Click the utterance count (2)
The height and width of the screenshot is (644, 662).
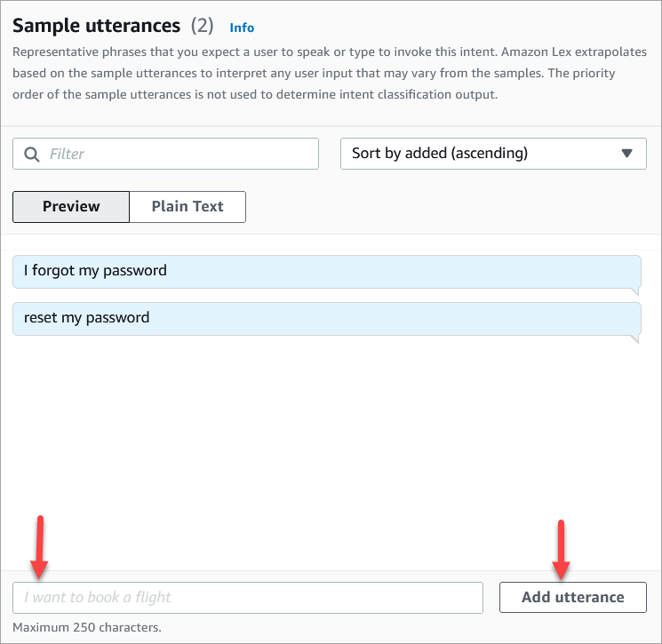pyautogui.click(x=202, y=27)
